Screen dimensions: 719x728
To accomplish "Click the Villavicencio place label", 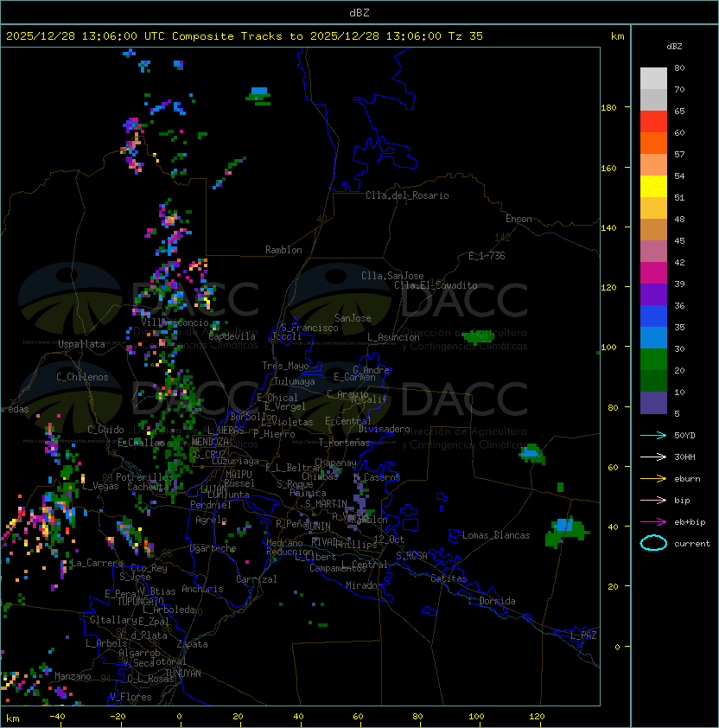I will 175,322.
